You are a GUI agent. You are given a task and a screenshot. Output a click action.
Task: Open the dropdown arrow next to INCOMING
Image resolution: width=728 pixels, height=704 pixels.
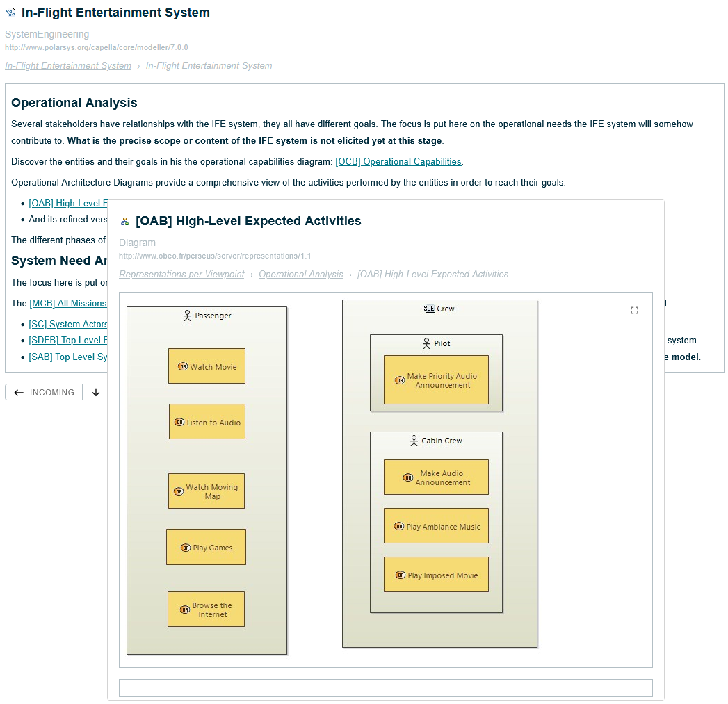(95, 392)
